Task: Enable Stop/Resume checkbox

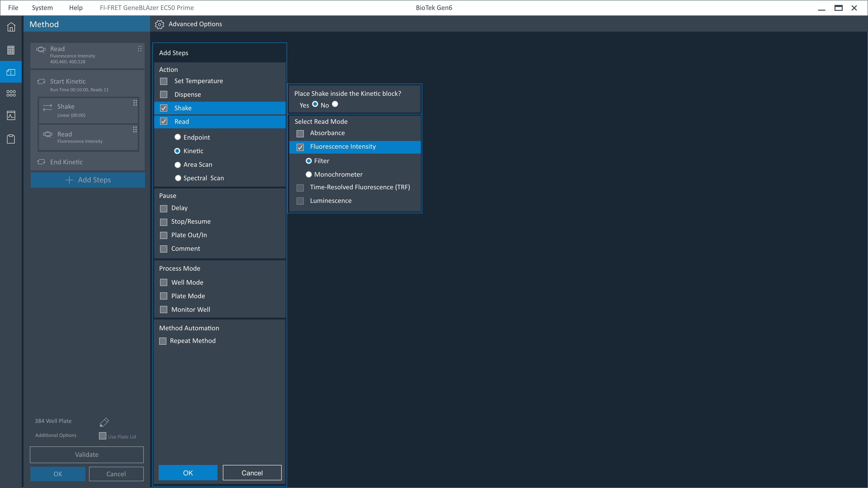Action: coord(164,222)
